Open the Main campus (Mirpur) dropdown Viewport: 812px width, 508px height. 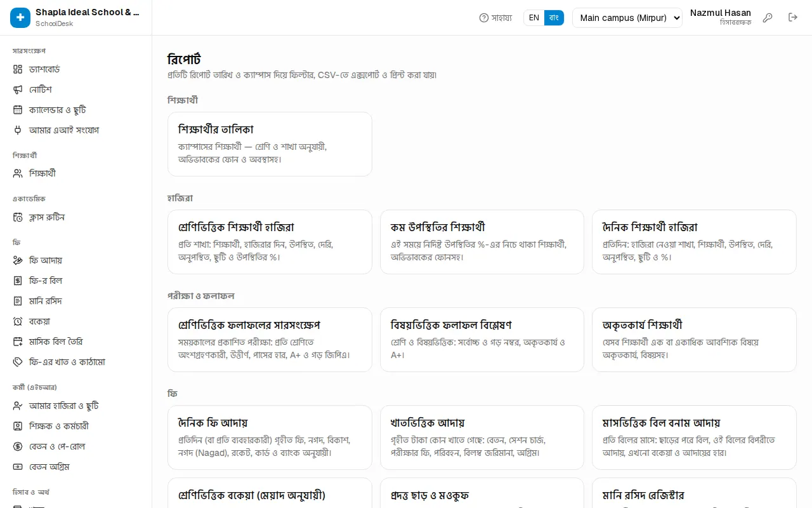(627, 18)
